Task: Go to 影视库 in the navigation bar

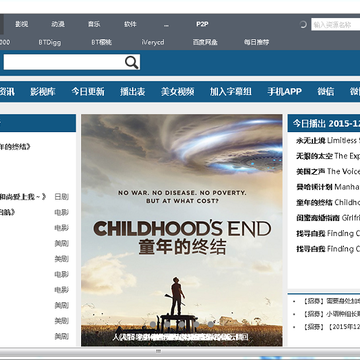Action: tap(43, 92)
